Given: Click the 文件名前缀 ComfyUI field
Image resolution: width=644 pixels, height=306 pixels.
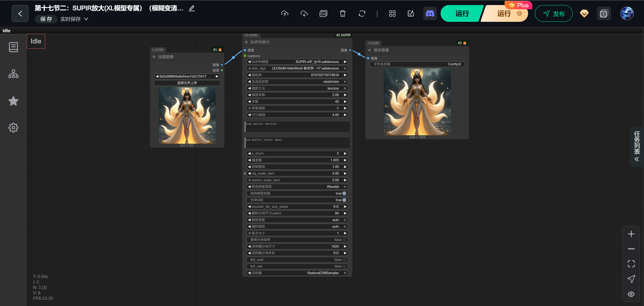Looking at the screenshot, I should 417,64.
